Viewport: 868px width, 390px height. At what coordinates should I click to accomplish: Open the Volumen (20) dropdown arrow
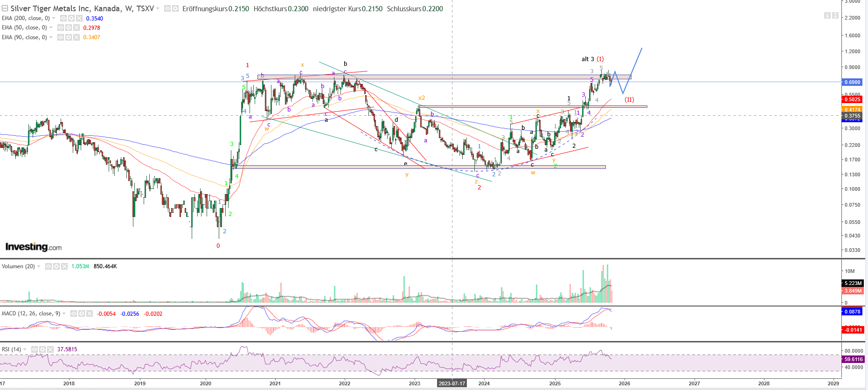point(39,266)
